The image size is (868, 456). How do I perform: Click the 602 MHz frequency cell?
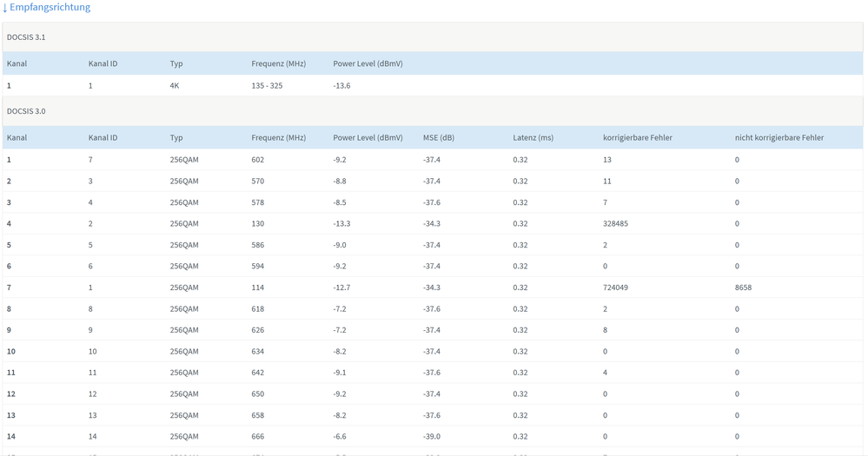click(257, 160)
